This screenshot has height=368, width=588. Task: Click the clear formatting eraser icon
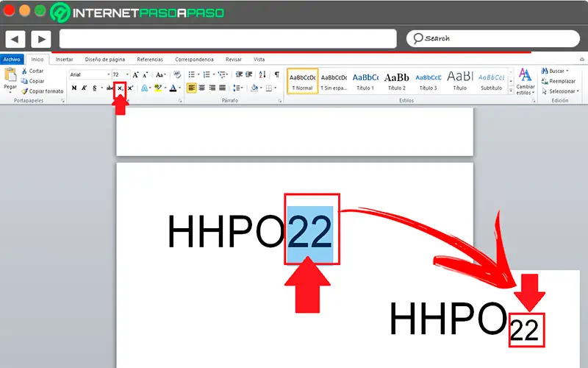coord(177,74)
